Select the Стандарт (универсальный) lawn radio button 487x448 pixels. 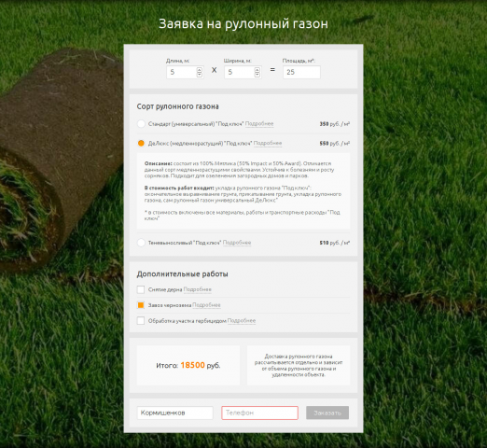tap(141, 124)
